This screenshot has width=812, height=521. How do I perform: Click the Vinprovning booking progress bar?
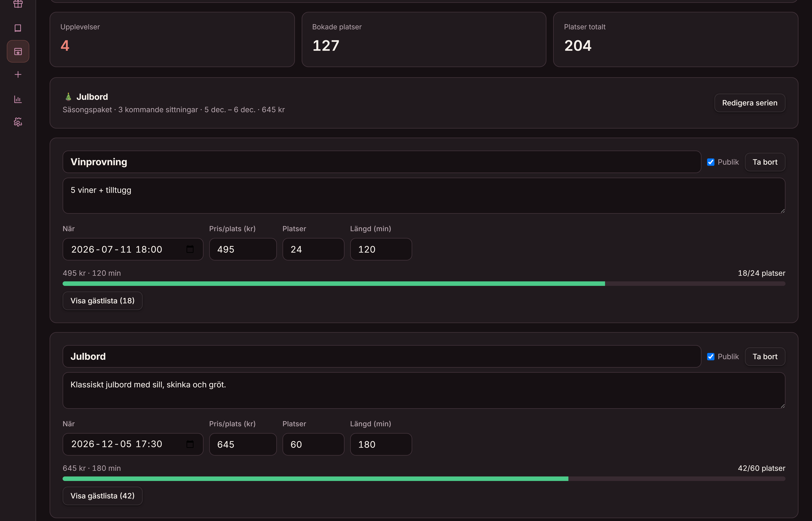point(424,284)
